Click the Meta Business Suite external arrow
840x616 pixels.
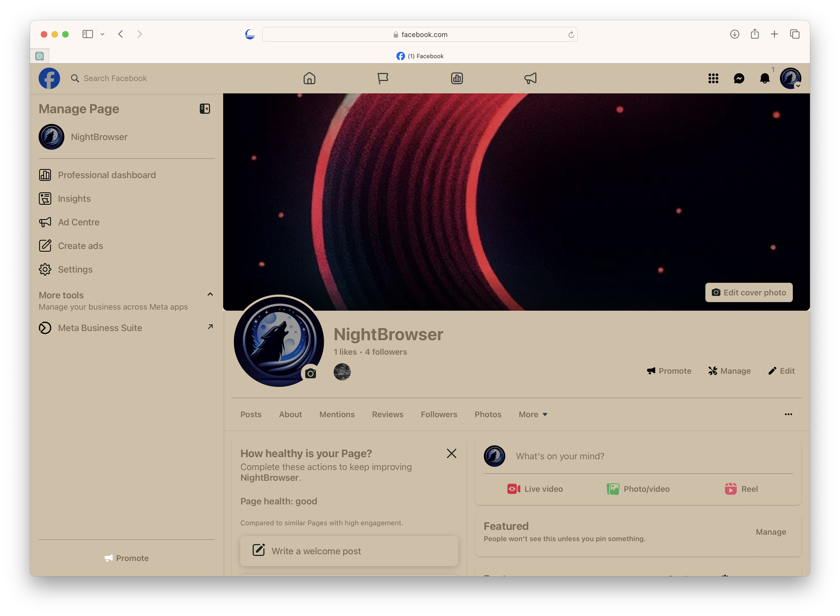[x=210, y=327]
